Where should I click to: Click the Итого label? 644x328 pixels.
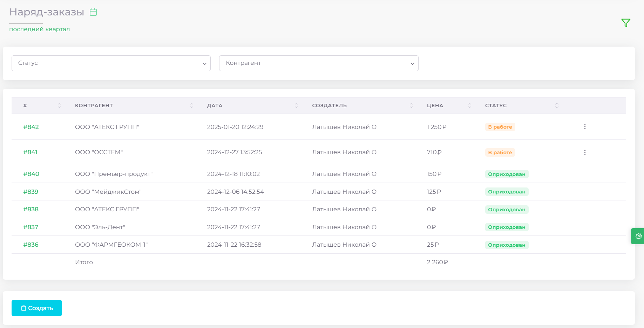pos(84,262)
